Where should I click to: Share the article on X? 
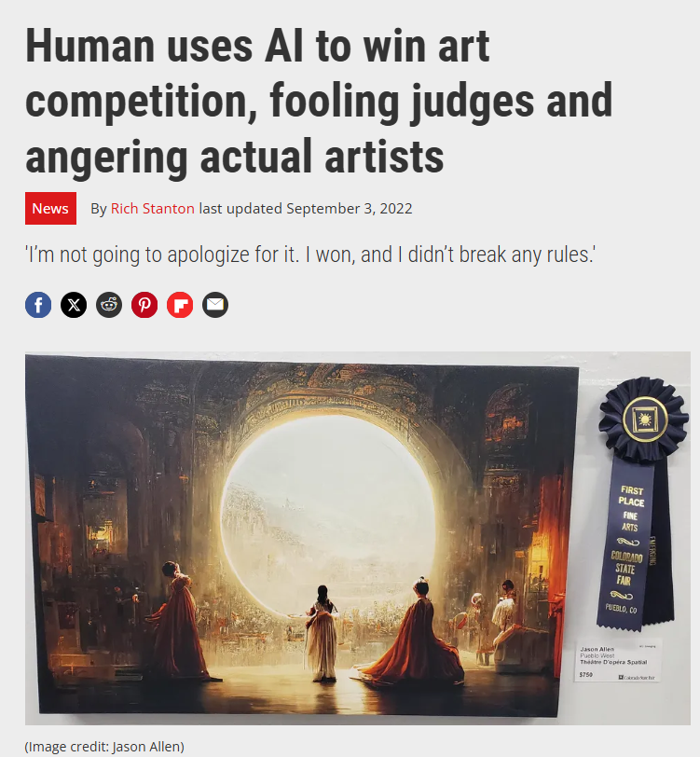point(74,305)
